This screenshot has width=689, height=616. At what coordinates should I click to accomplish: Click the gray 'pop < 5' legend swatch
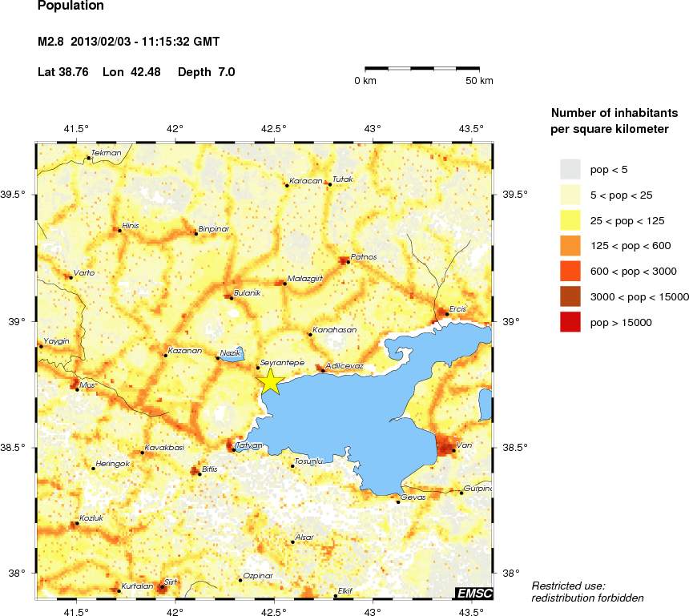point(570,169)
